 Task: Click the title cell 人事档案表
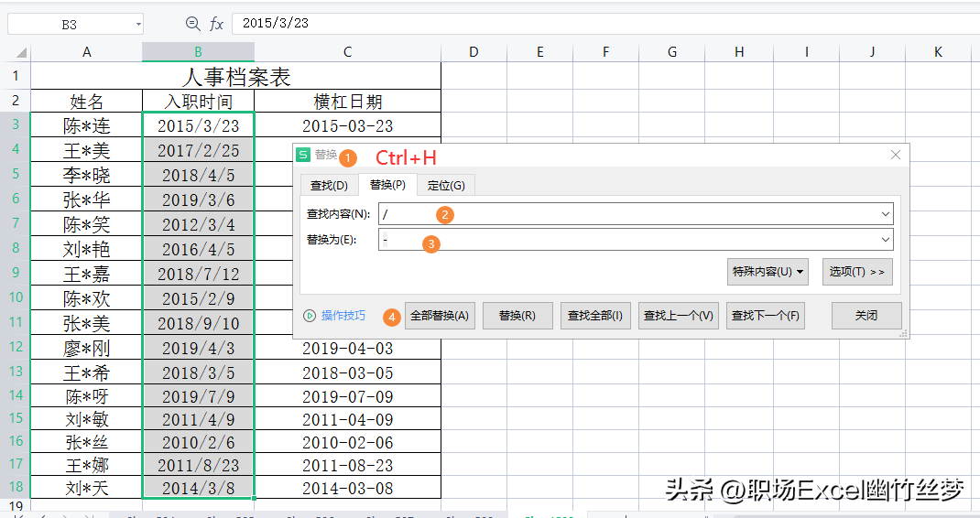(x=235, y=77)
